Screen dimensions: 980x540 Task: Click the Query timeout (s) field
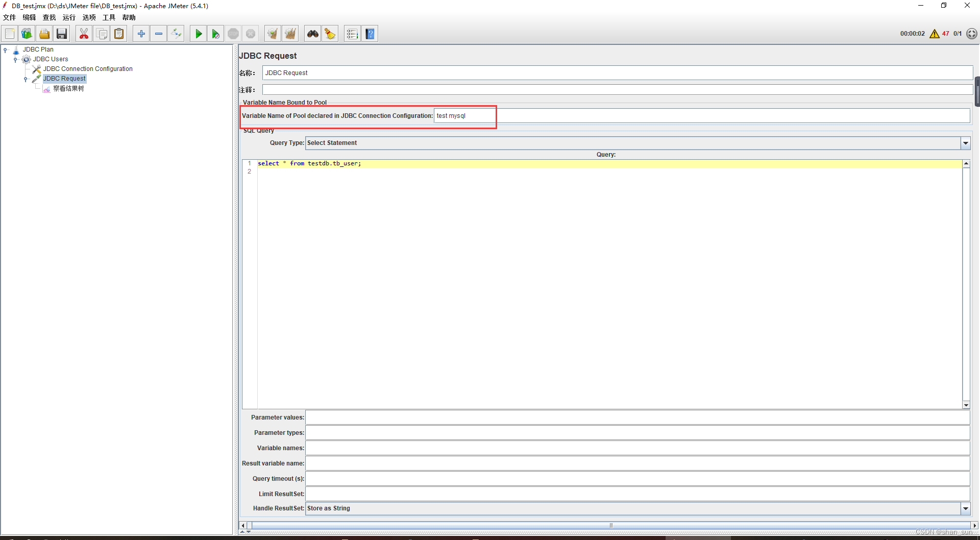click(638, 479)
